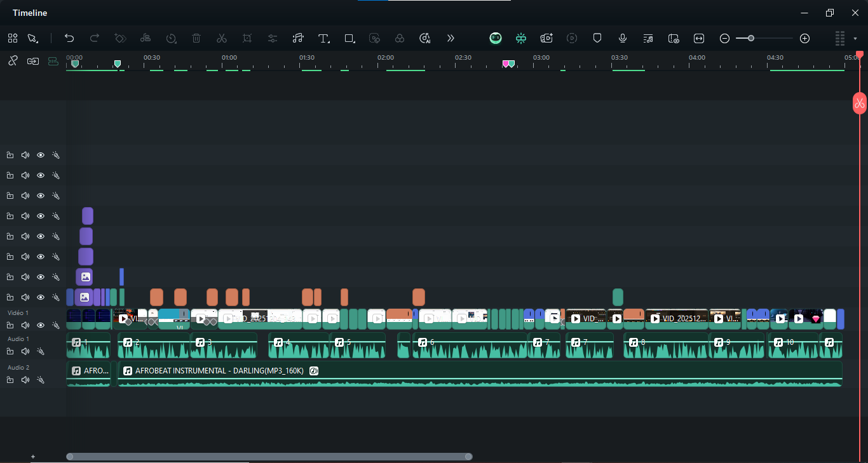Click the microphone voiceover record icon
This screenshot has width=868, height=463.
click(623, 38)
